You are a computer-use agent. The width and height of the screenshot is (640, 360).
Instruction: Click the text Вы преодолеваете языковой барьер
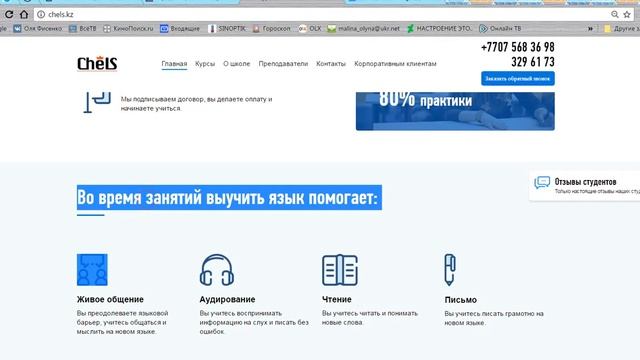coord(122,322)
